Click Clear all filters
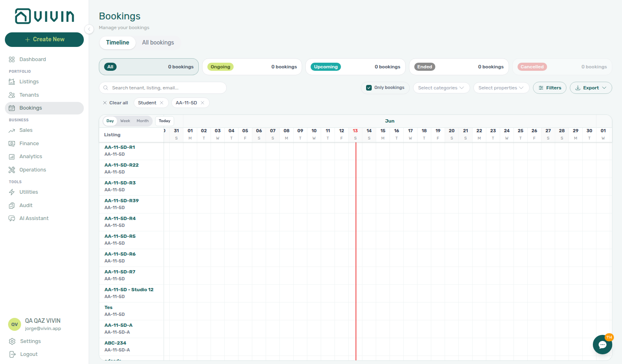The height and width of the screenshot is (364, 622). [115, 103]
